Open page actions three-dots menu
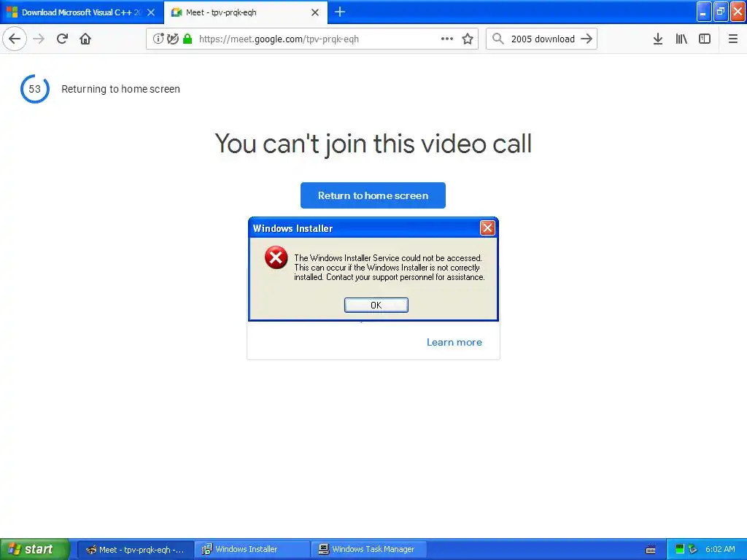 pyautogui.click(x=447, y=39)
